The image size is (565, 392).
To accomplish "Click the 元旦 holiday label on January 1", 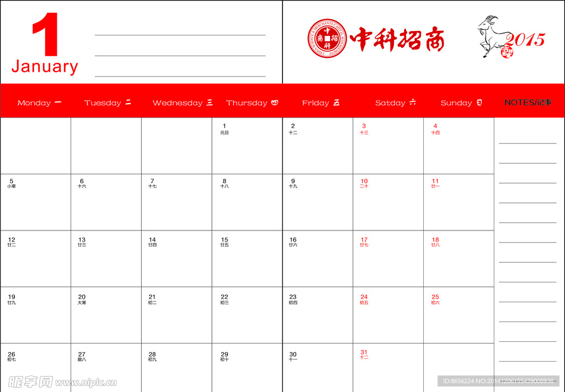I will 223,133.
